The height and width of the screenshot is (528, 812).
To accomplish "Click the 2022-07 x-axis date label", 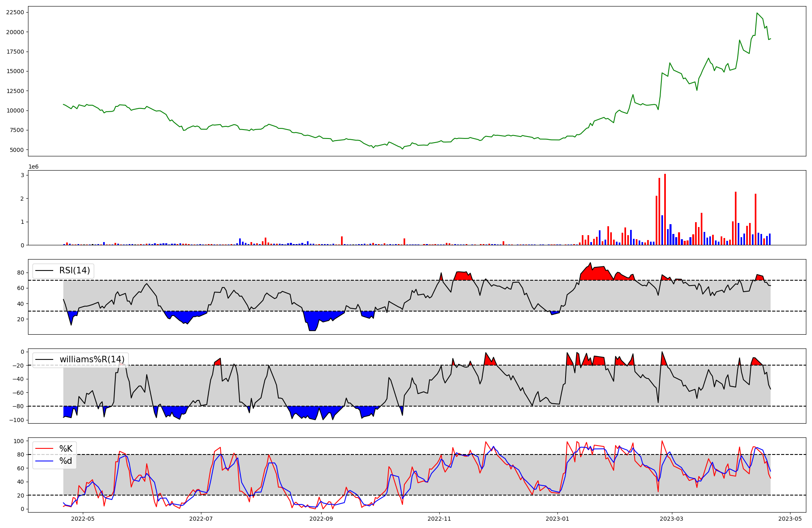I will pyautogui.click(x=201, y=519).
